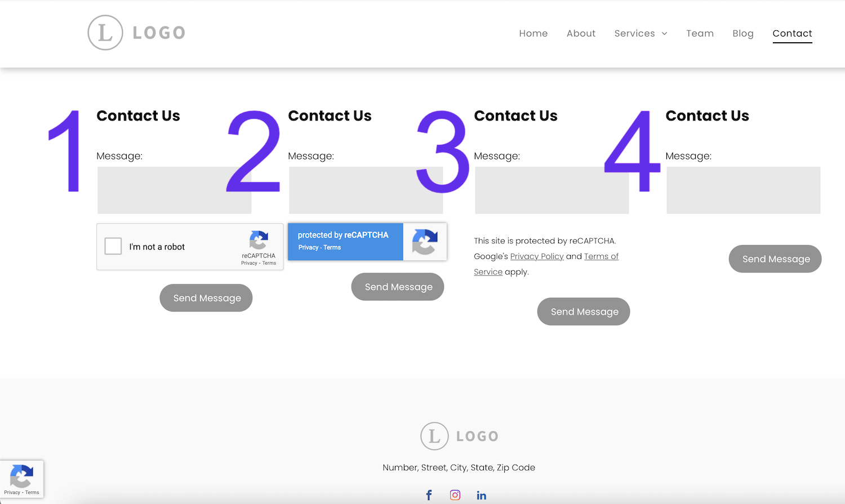Go to the Home menu item
This screenshot has height=504, width=845.
(x=533, y=33)
